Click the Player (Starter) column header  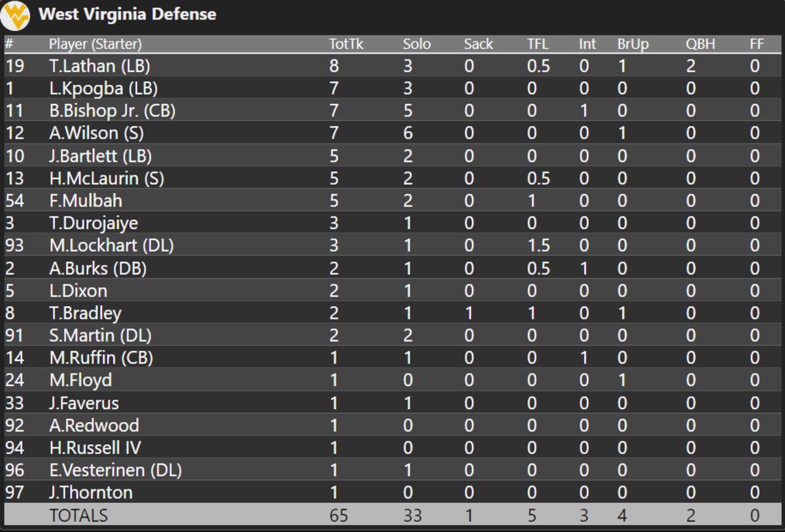click(96, 44)
